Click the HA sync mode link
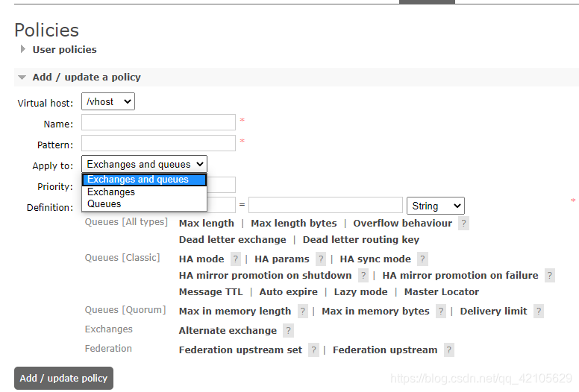 click(x=375, y=259)
